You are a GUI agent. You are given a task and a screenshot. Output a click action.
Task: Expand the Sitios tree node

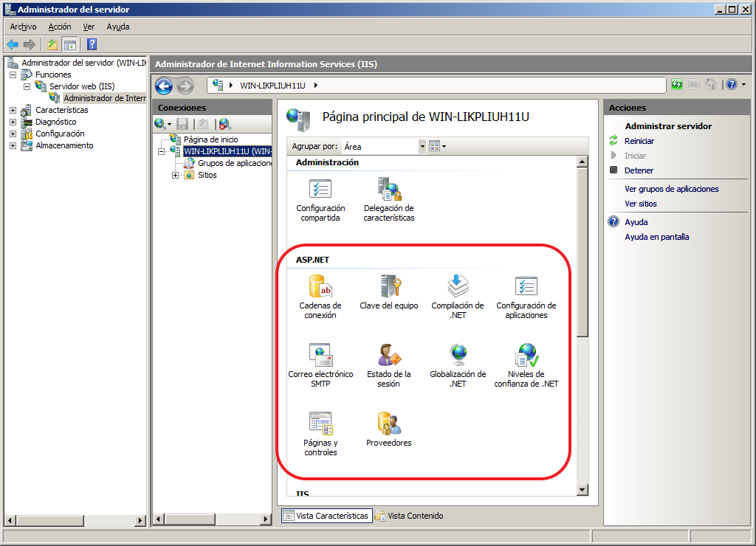click(176, 175)
